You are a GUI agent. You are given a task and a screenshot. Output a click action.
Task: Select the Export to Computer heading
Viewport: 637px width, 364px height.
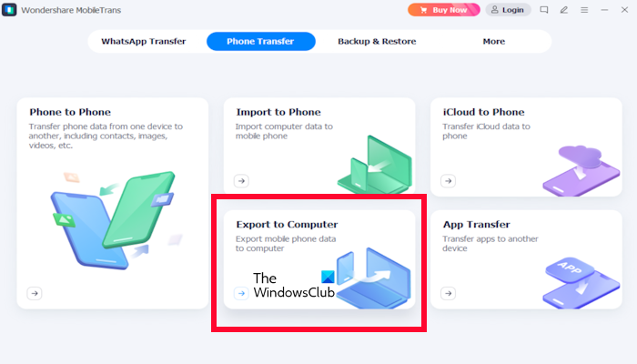(287, 225)
